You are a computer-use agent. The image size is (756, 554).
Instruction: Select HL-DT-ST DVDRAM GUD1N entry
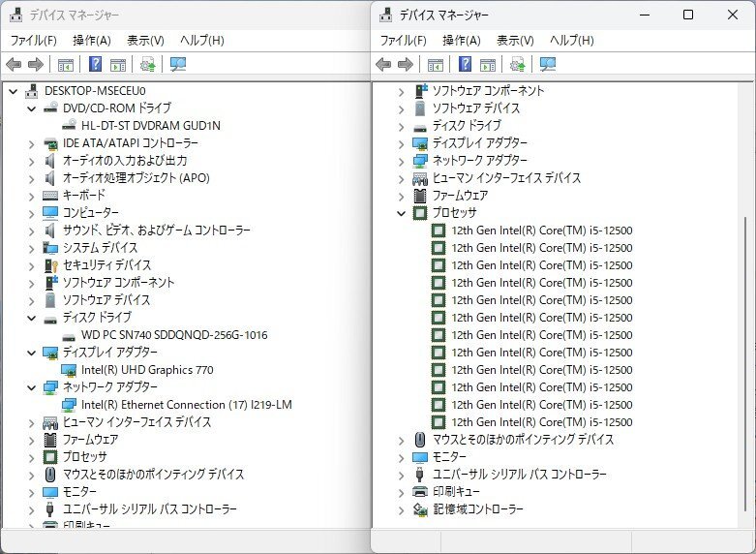(150, 126)
